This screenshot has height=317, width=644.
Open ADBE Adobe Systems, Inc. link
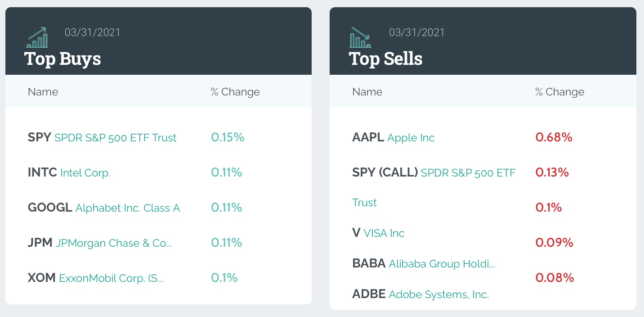420,294
